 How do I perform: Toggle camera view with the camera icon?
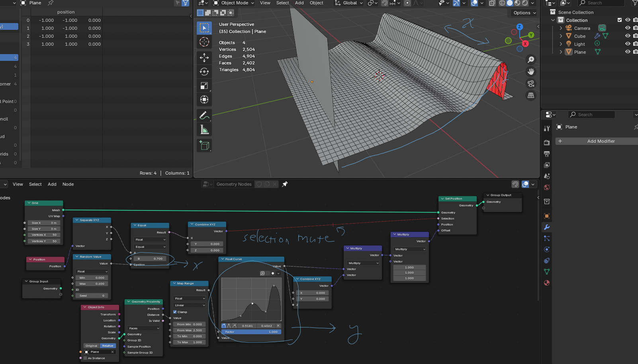[531, 84]
